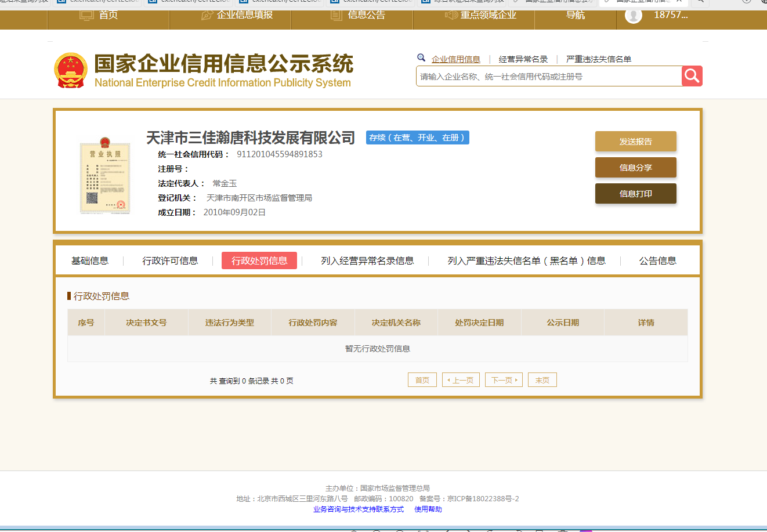
Task: Click 京ICP备18022388号-2 record number
Action: coord(483,499)
